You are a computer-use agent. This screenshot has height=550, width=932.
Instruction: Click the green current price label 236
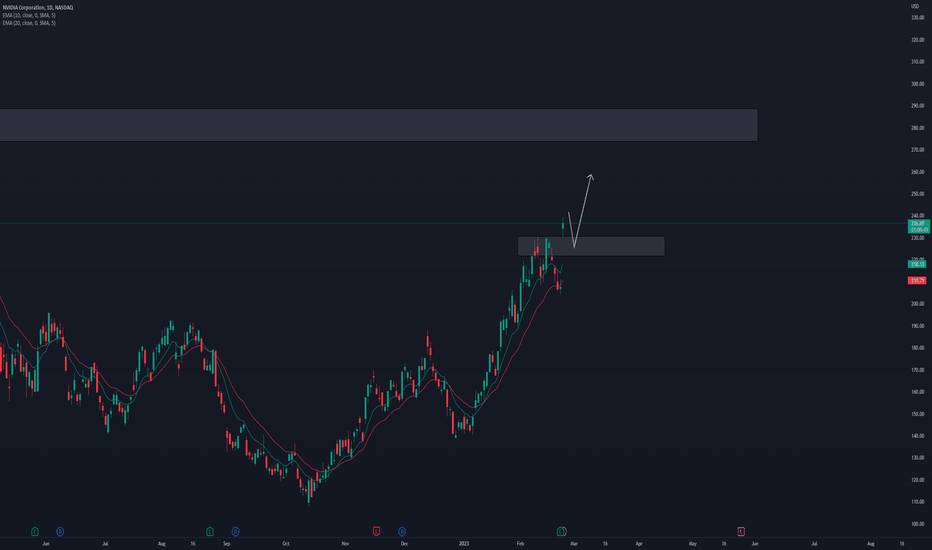[918, 227]
